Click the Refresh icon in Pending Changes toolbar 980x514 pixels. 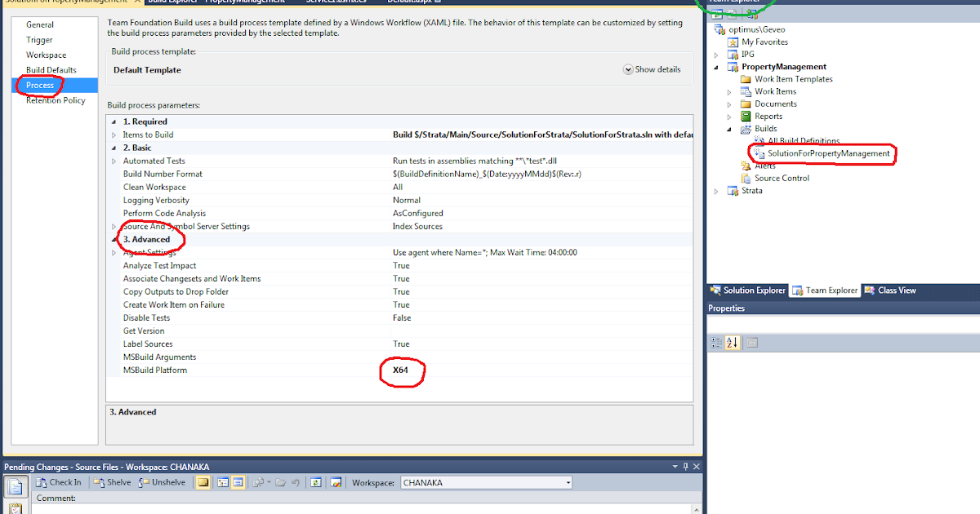pos(315,482)
